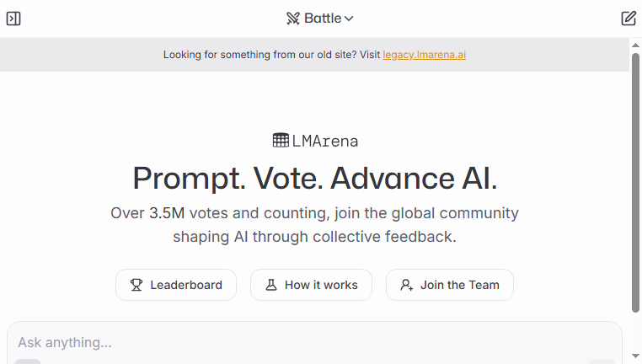Screen dimensions: 642x364
Task: Focus the Ask anything prompt field
Action: point(314,343)
